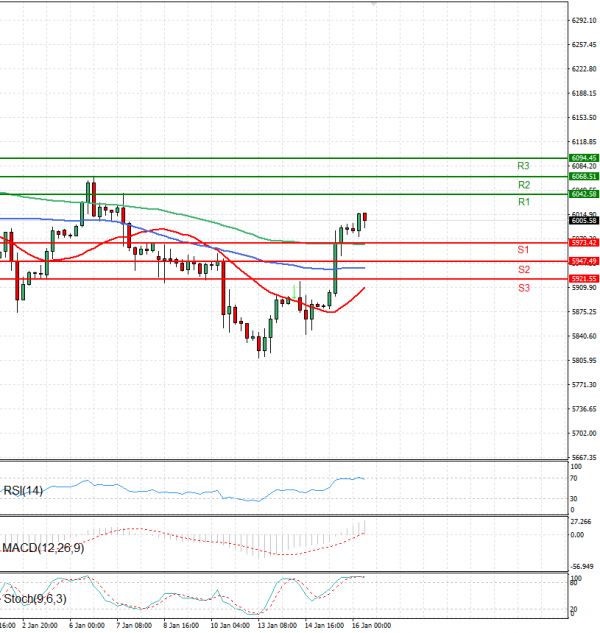This screenshot has height=633, width=600.
Task: Click the 6118.85 price axis value
Action: (584, 142)
